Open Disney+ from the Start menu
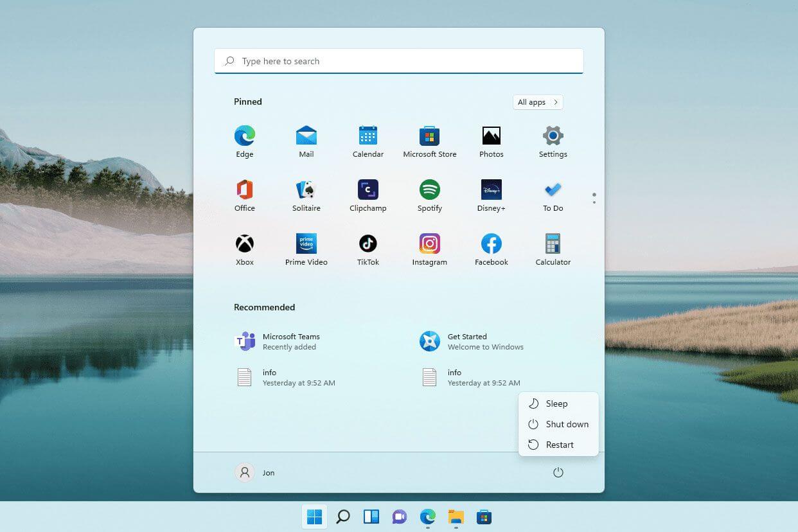This screenshot has height=532, width=798. tap(491, 191)
